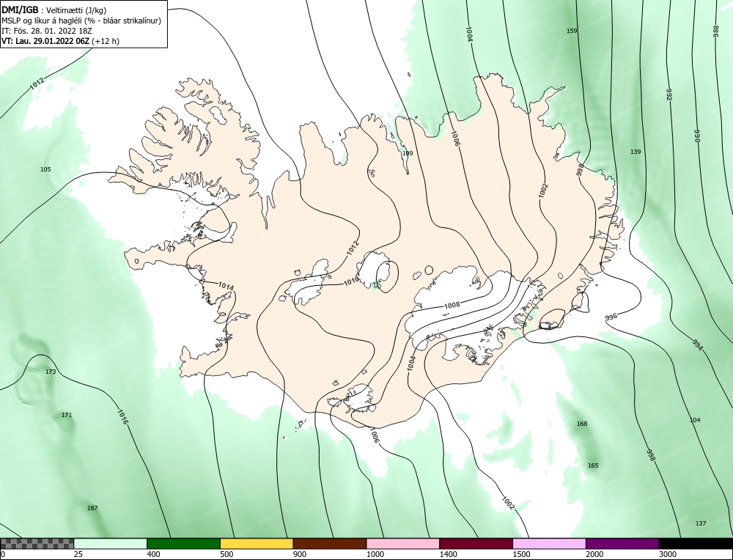
Task: Select the 988 isobar label
Action: [715, 32]
